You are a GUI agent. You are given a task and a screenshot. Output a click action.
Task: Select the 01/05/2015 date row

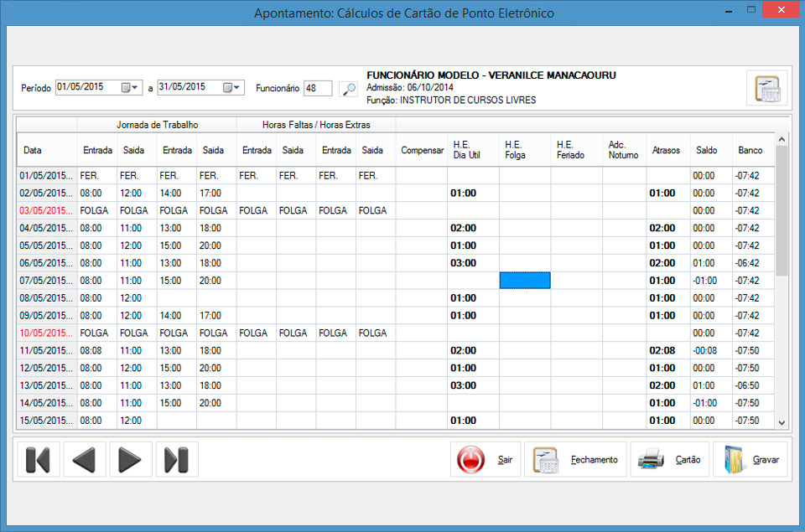coord(47,176)
